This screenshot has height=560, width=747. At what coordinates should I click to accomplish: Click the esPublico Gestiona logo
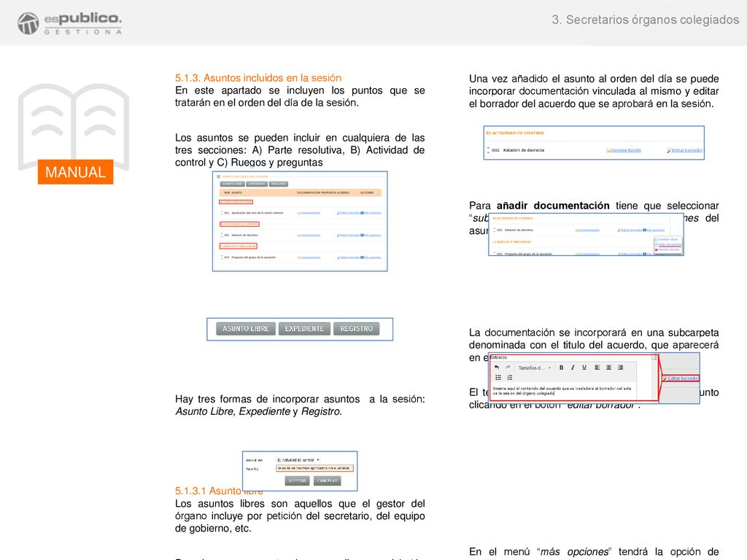[70, 23]
